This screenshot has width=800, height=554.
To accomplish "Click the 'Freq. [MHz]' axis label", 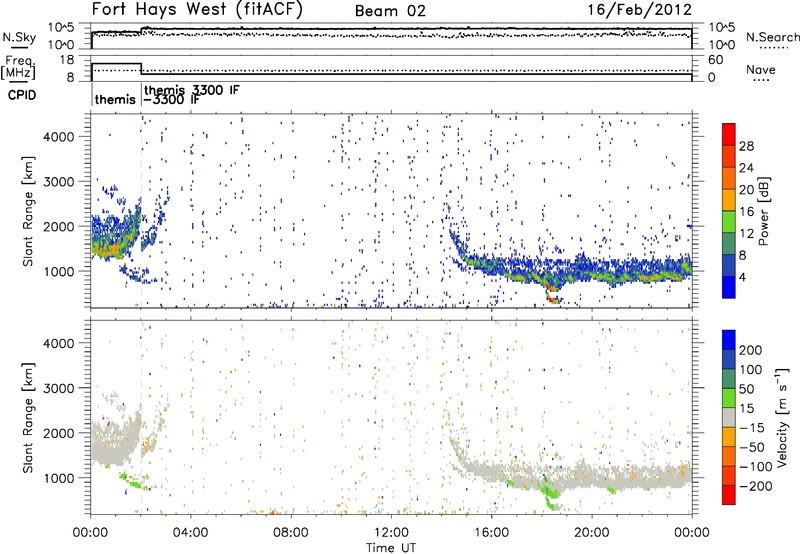I will 18,67.
